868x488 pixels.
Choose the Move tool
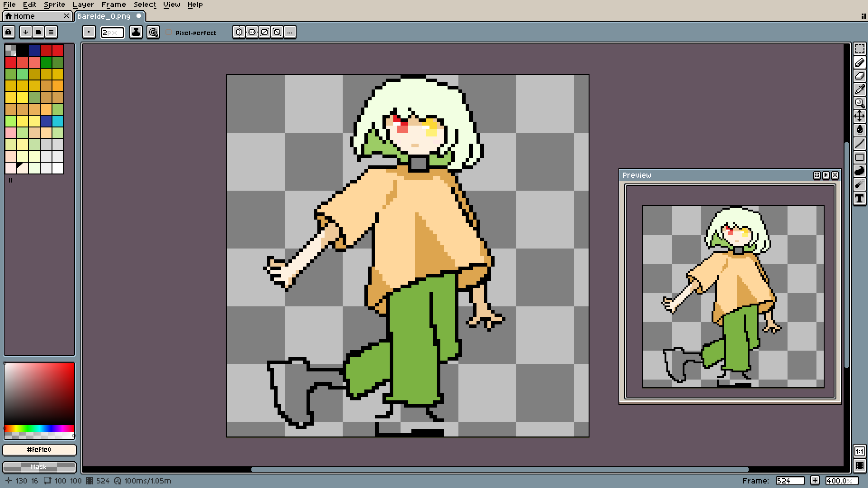pyautogui.click(x=859, y=117)
